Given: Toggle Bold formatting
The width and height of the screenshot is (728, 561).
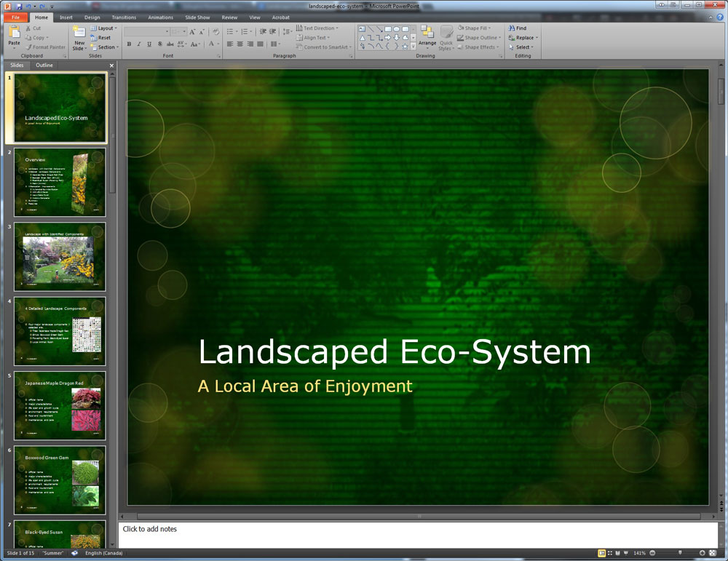Looking at the screenshot, I should point(129,44).
